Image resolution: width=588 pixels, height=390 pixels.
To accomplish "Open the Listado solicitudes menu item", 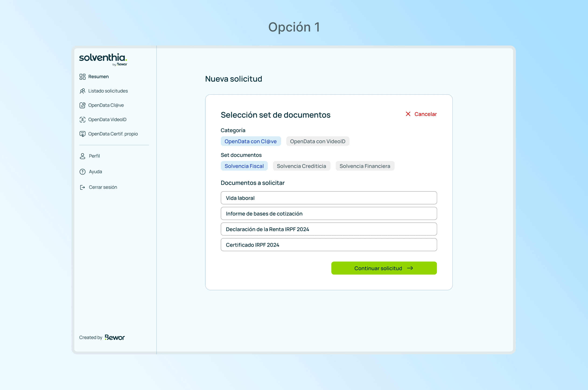I will click(x=108, y=91).
